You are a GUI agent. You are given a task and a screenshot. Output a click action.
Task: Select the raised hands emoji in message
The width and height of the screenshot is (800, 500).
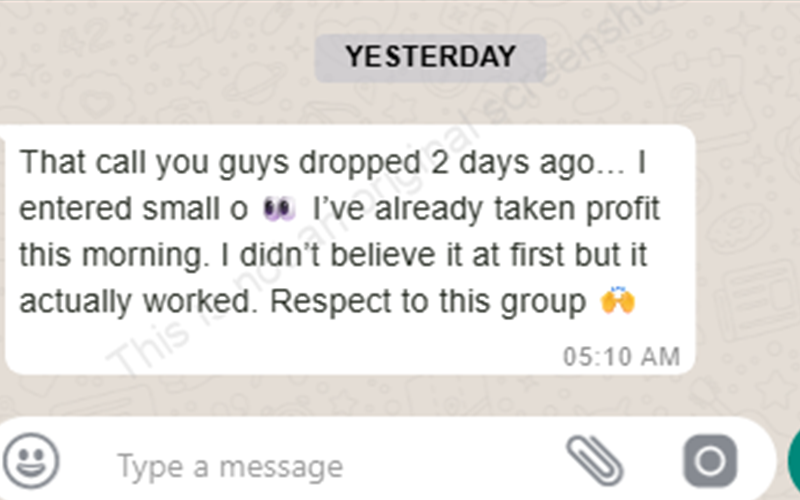(618, 302)
